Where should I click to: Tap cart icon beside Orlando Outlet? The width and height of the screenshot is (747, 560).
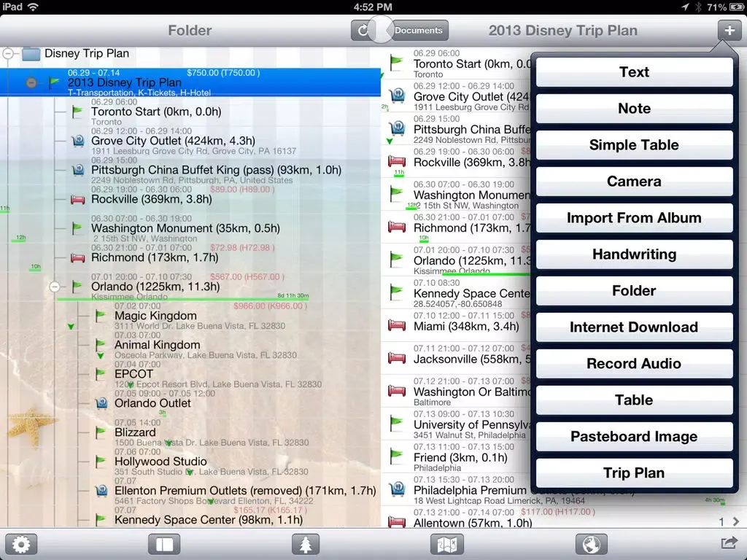[x=101, y=403]
